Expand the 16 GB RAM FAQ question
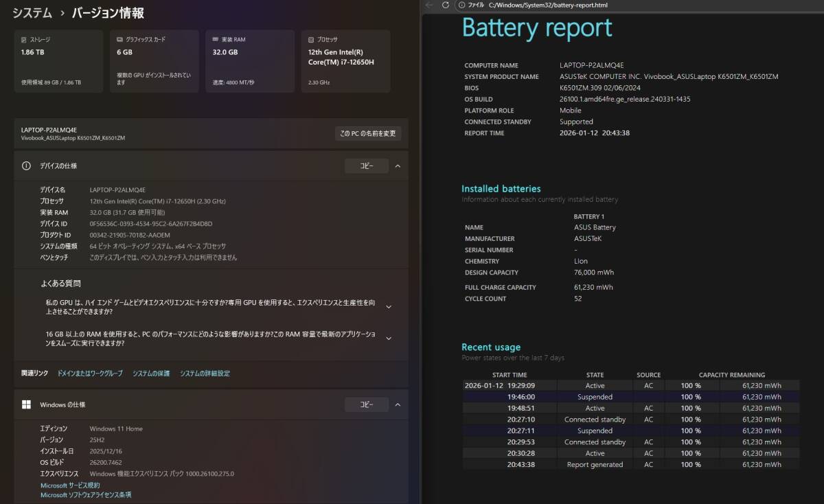The width and height of the screenshot is (824, 504). (x=389, y=338)
